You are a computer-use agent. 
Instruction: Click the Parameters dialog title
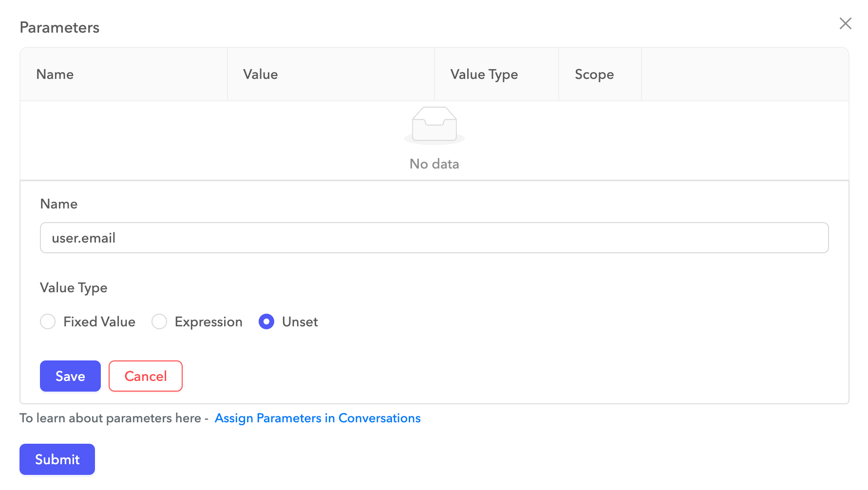pos(59,28)
